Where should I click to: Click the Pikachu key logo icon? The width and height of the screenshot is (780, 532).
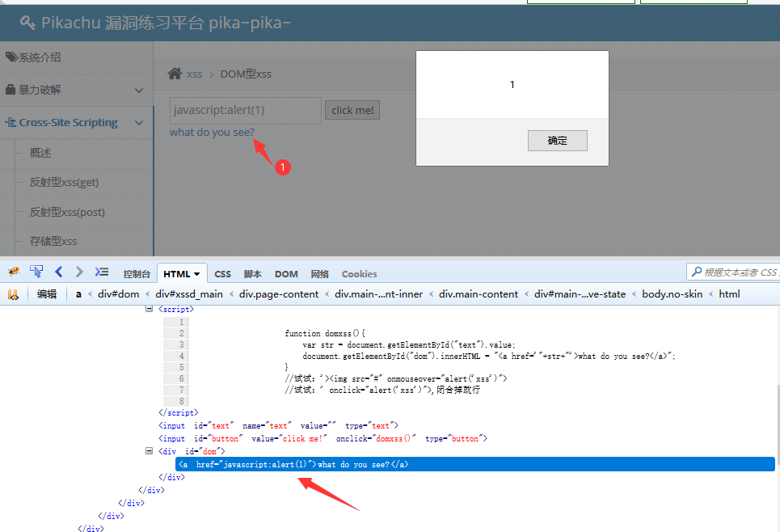click(x=27, y=23)
